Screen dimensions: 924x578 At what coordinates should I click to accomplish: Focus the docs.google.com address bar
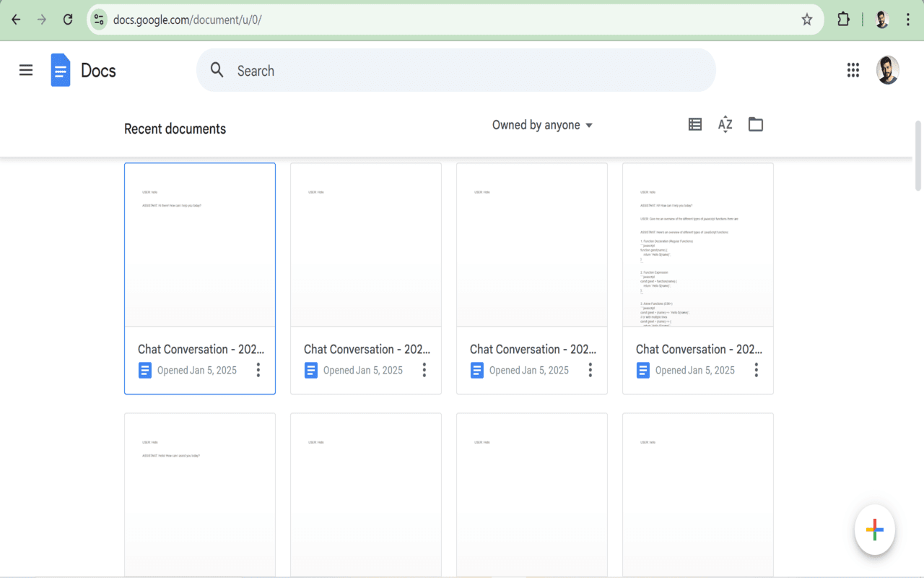click(455, 20)
